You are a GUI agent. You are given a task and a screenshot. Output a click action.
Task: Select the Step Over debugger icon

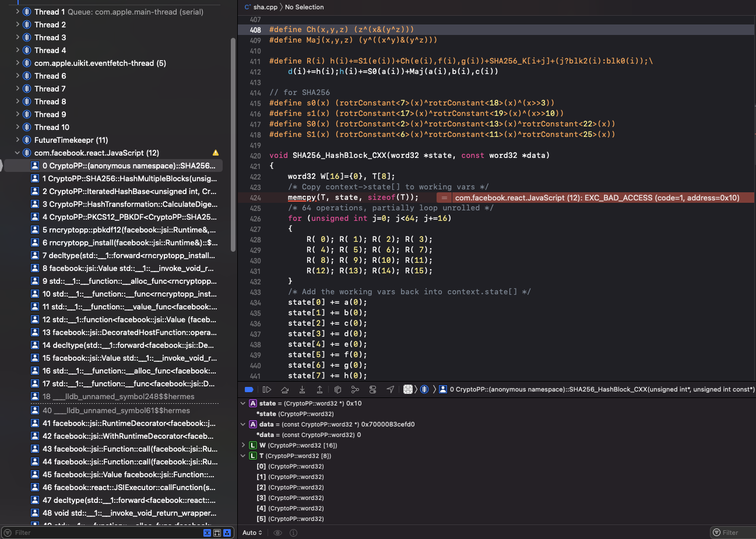click(x=284, y=389)
